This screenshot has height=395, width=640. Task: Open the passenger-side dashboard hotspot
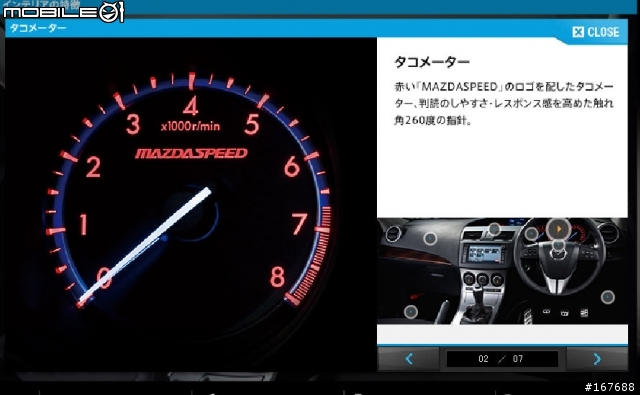pyautogui.click(x=430, y=238)
